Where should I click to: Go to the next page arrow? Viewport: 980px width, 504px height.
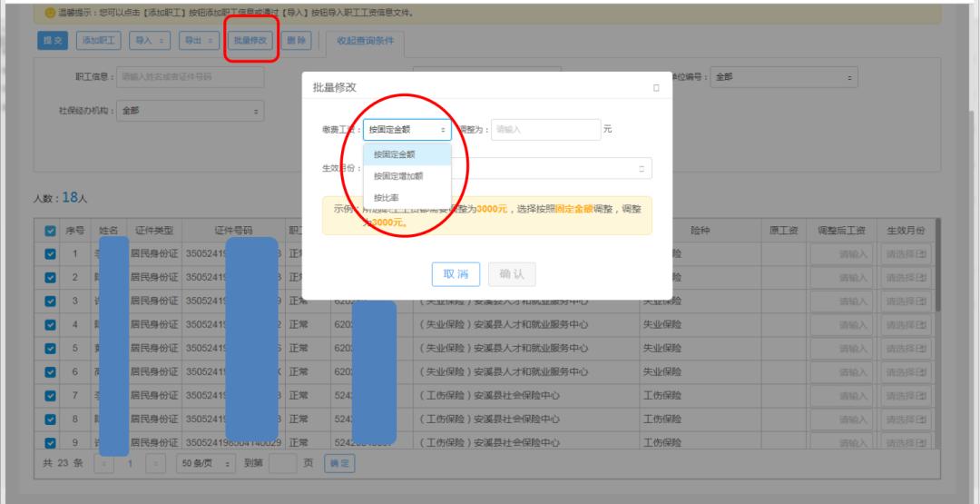pyautogui.click(x=156, y=464)
